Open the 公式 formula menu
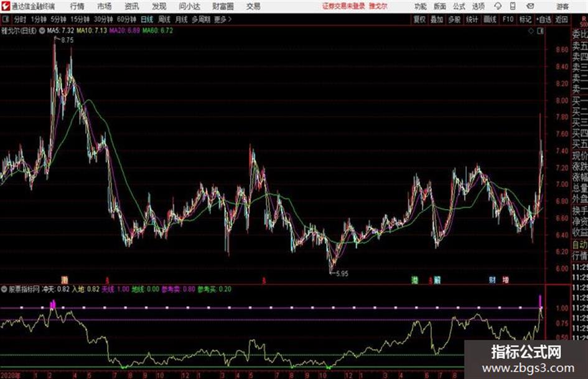Image resolution: width=588 pixels, height=379 pixels. pos(459,6)
